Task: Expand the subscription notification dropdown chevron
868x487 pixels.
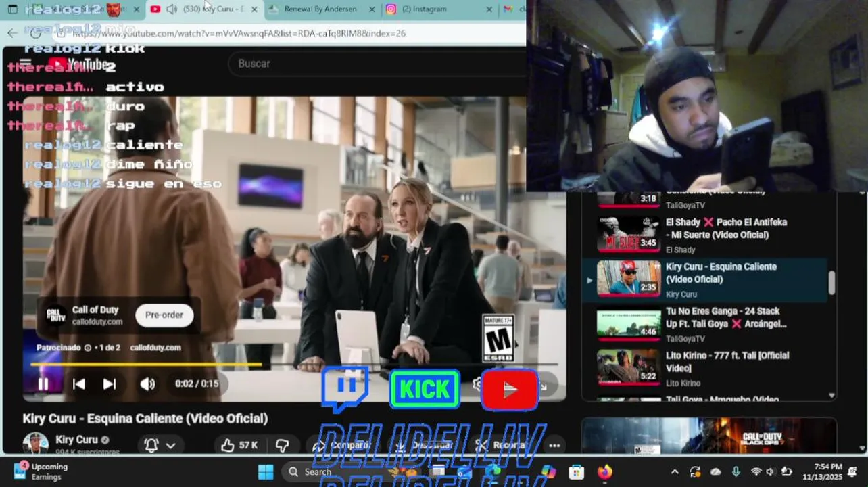Action: coord(170,446)
